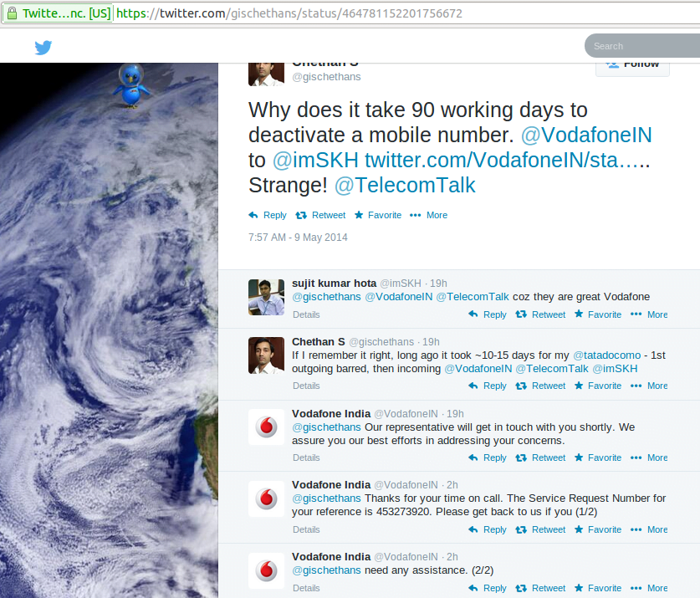
Task: Retweet sujit kumar hota's tweet
Action: coord(540,314)
